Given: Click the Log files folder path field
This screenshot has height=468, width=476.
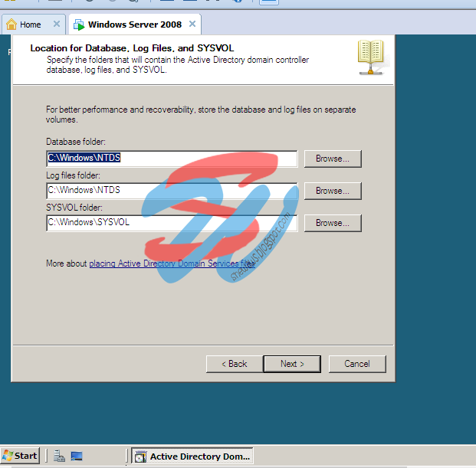Looking at the screenshot, I should click(172, 191).
